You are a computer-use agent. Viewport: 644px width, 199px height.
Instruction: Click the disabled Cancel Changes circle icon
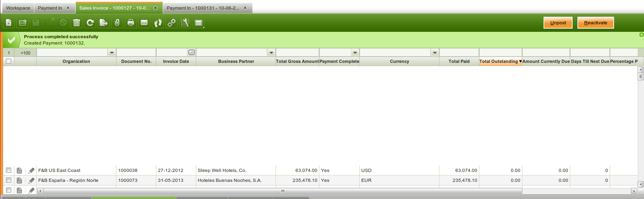click(63, 23)
